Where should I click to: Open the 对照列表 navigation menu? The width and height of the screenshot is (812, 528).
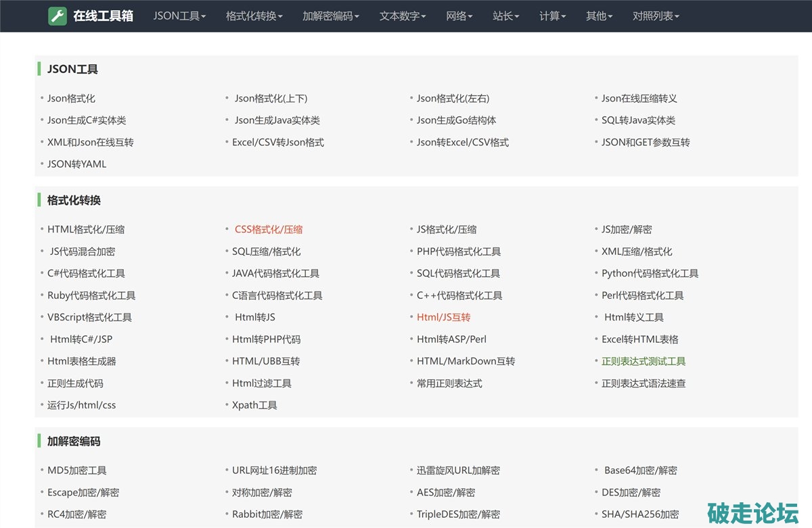point(656,16)
